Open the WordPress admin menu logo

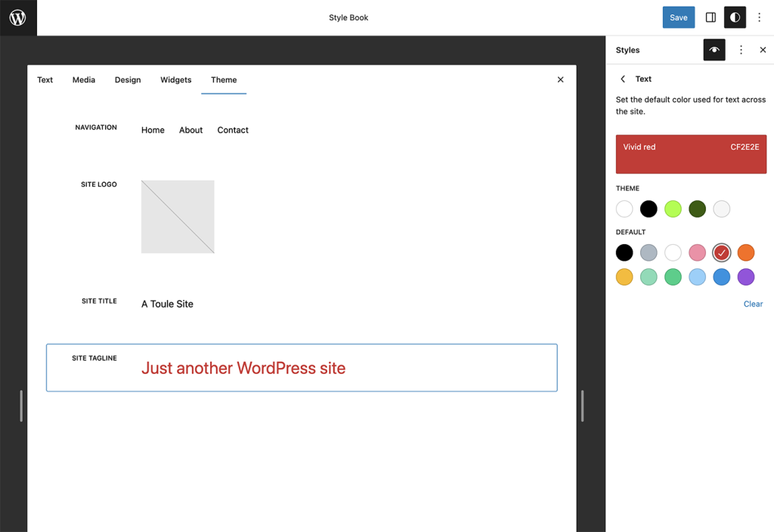17,17
